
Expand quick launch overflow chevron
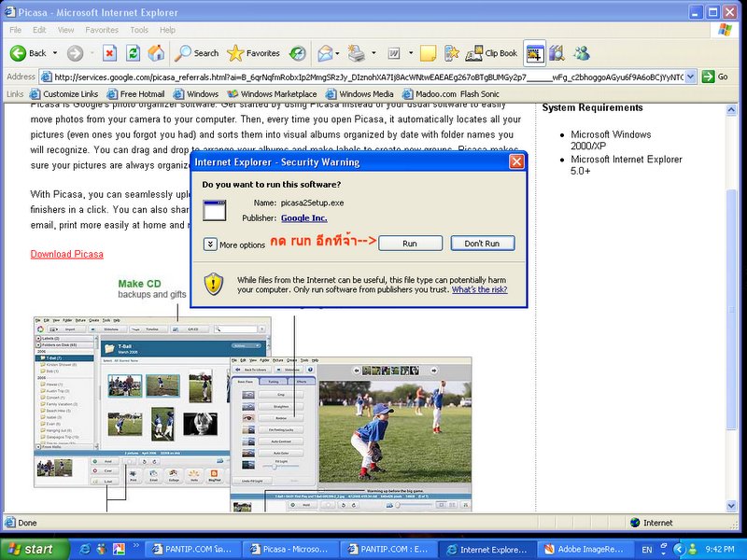135,545
